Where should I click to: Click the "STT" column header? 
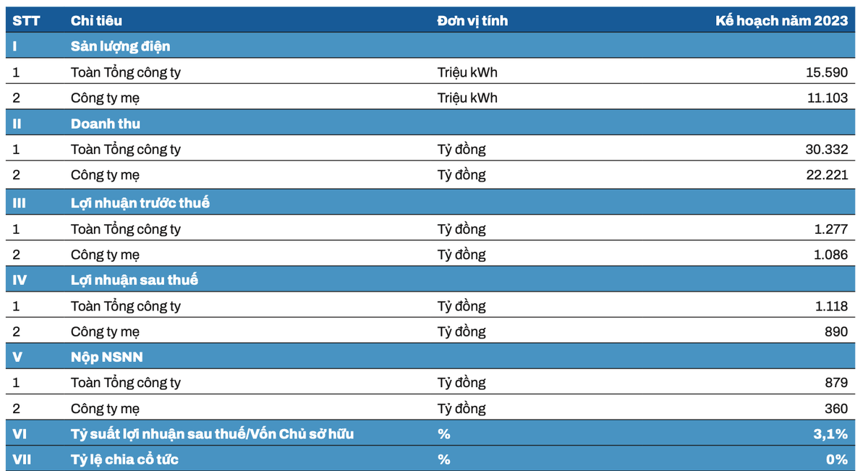point(26,20)
